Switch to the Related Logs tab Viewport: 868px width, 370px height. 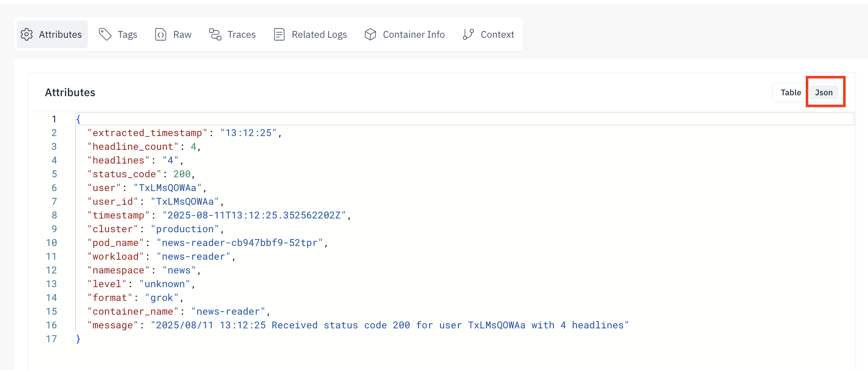319,34
